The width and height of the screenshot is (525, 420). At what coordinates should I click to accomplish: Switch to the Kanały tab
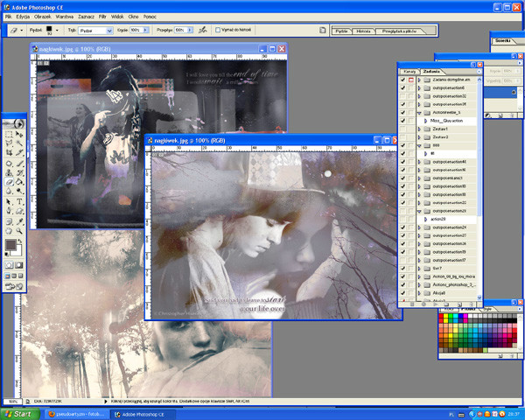click(x=409, y=72)
